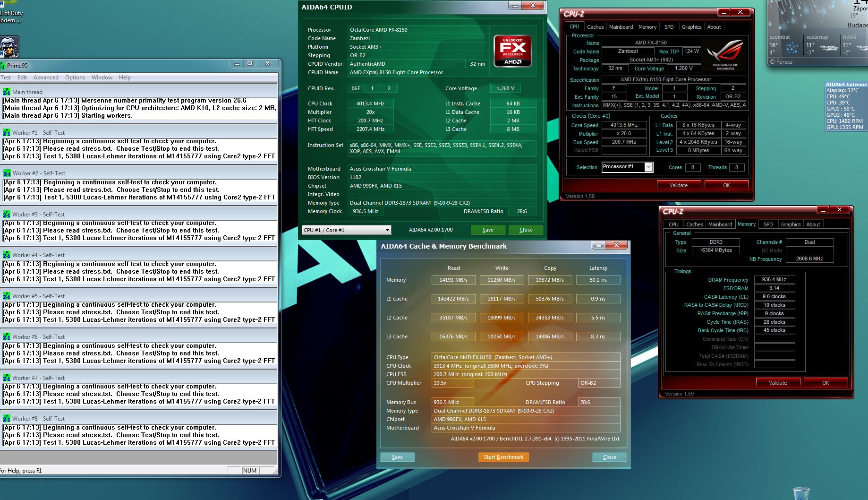Save the AIDA64 CPUID report
Viewport: 868px width, 500px height.
click(488, 230)
